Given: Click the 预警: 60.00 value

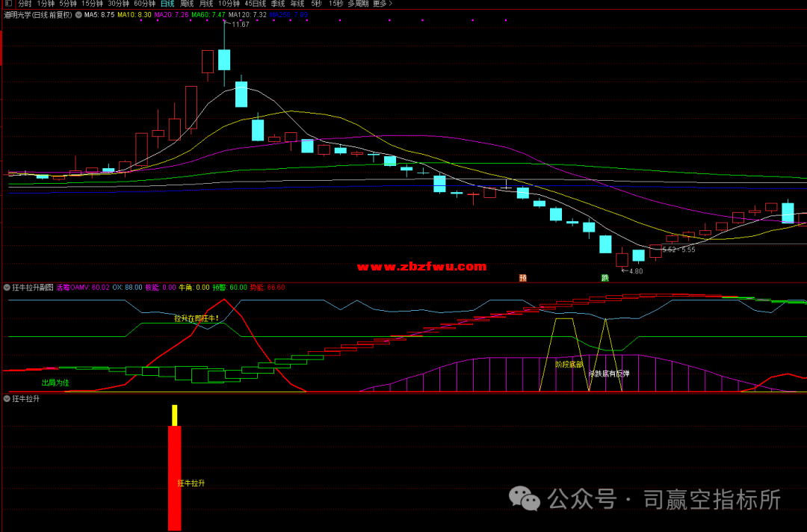Looking at the screenshot, I should 229,288.
